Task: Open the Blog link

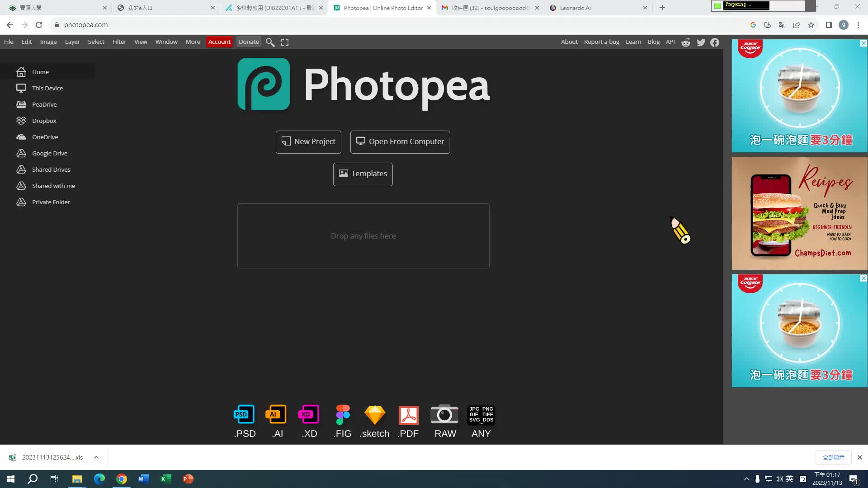Action: point(654,42)
